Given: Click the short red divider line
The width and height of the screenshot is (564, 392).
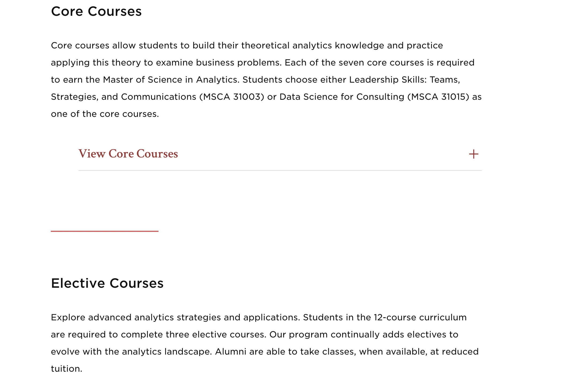Looking at the screenshot, I should pos(105,231).
